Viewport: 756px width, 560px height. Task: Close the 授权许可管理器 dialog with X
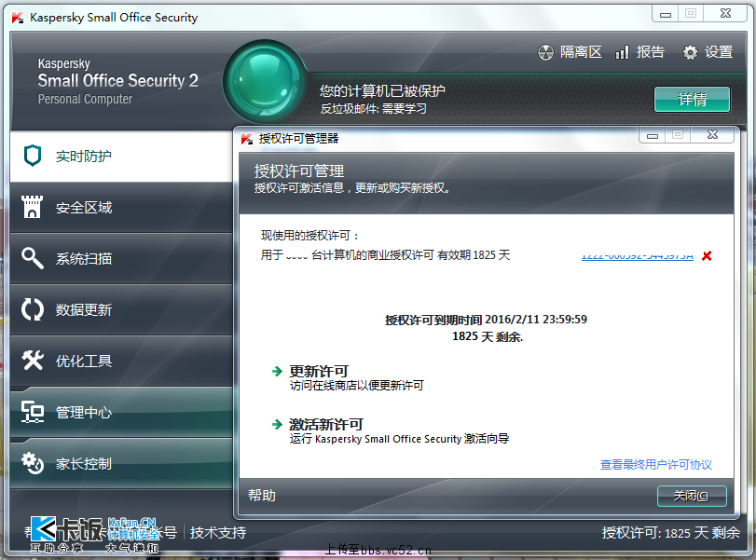(x=712, y=135)
